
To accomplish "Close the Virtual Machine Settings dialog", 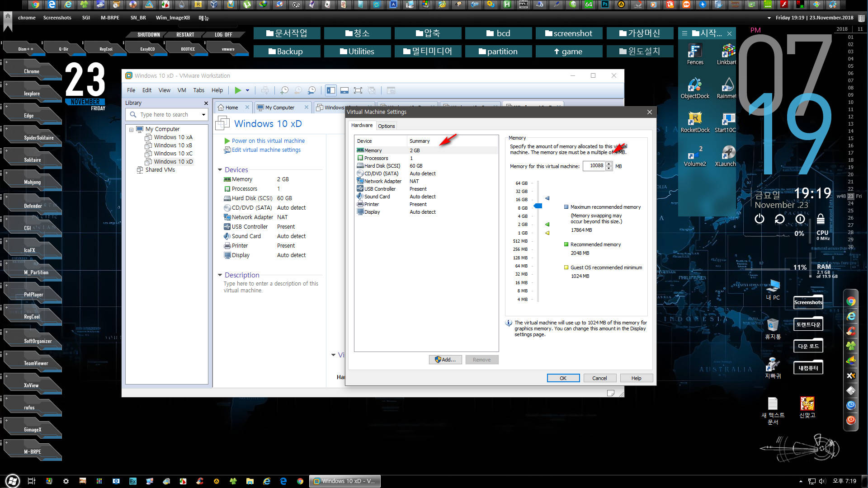I will coord(650,112).
